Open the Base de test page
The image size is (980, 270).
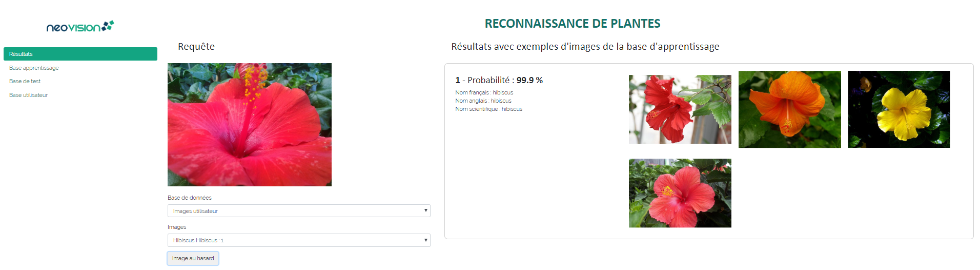click(25, 81)
